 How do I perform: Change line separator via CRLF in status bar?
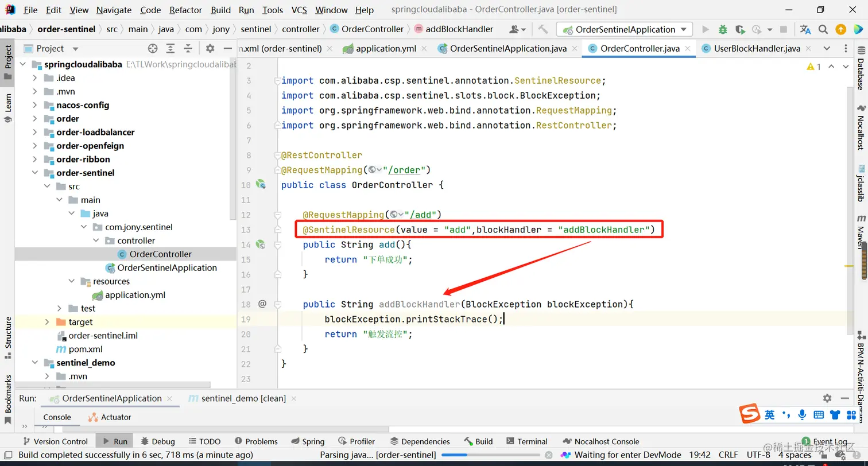[728, 455]
